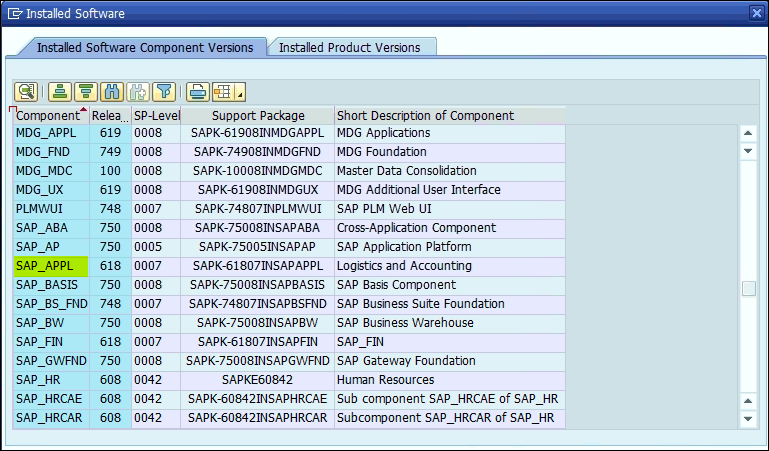The height and width of the screenshot is (451, 769).
Task: Select the MDG_APPL component cell
Action: tap(51, 133)
